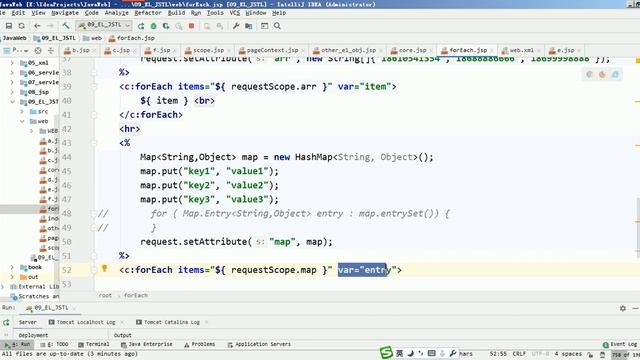Switch to the web.xml editor tab
Image resolution: width=640 pixels, height=360 pixels.
(521, 50)
